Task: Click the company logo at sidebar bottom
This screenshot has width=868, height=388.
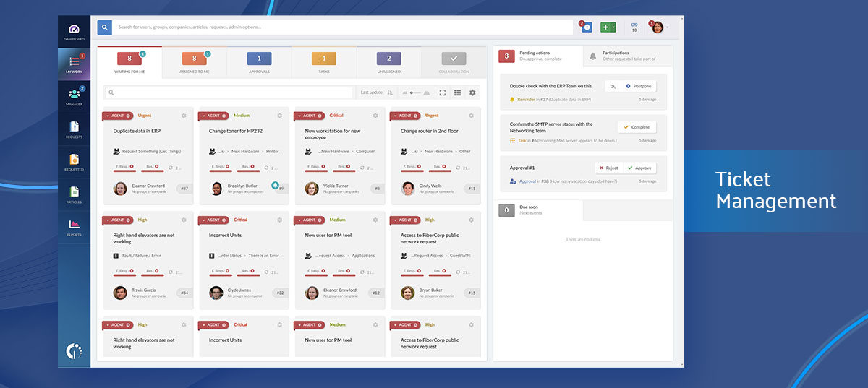Action: [74, 351]
